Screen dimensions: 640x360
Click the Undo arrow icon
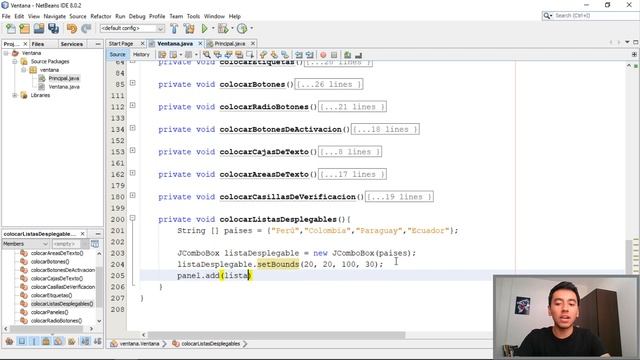coord(72,28)
